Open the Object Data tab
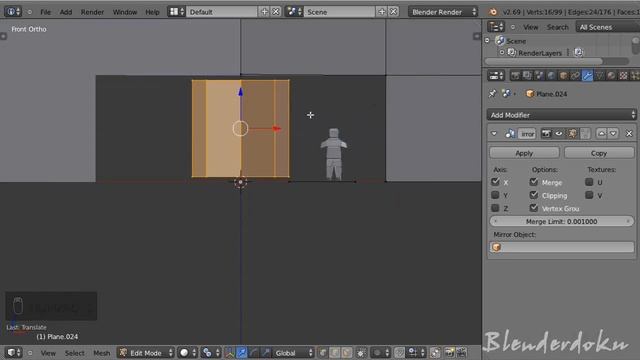Image resolution: width=640 pixels, height=360 pixels. (x=599, y=76)
